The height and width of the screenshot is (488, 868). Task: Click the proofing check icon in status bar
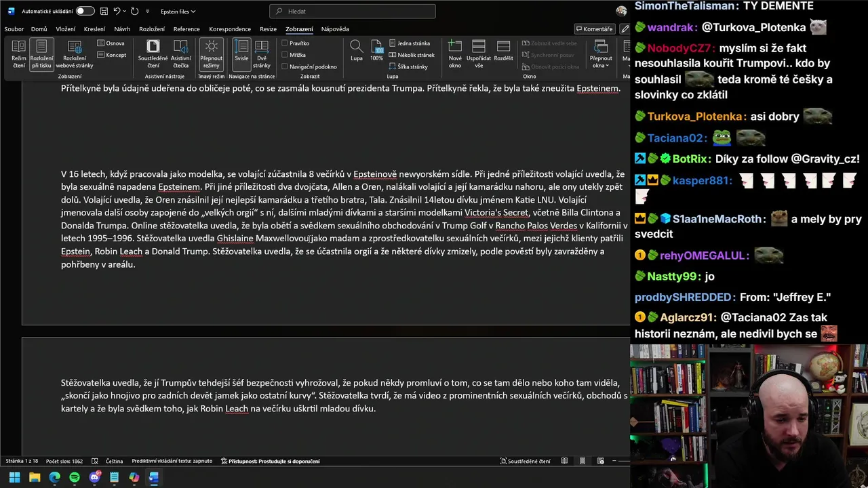[x=94, y=462]
